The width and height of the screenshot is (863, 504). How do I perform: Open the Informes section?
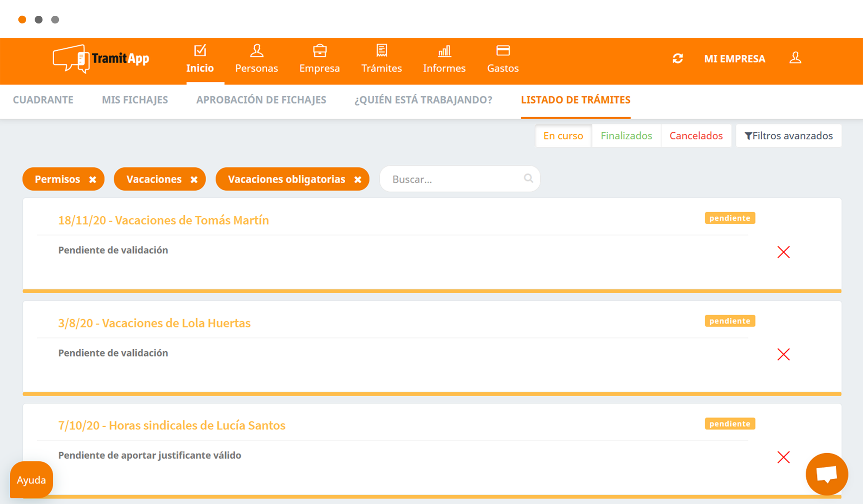[x=444, y=59]
